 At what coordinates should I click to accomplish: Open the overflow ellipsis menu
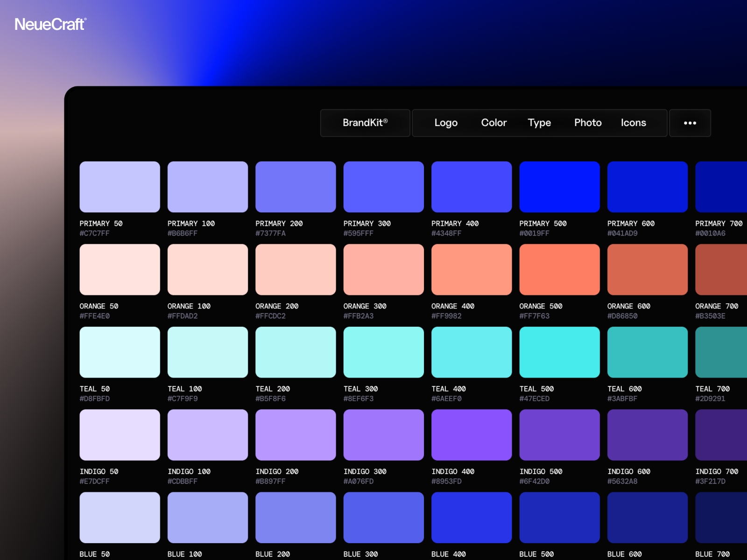tap(690, 123)
